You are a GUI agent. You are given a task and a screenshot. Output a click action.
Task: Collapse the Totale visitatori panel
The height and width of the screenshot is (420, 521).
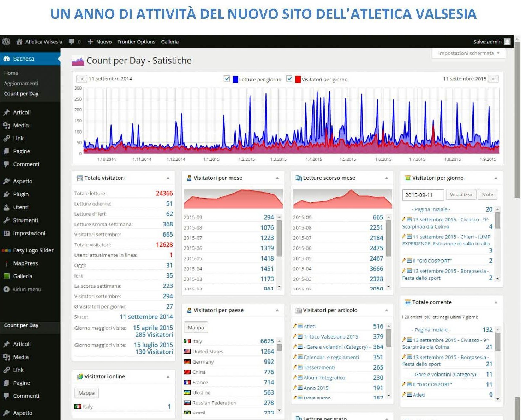(168, 178)
